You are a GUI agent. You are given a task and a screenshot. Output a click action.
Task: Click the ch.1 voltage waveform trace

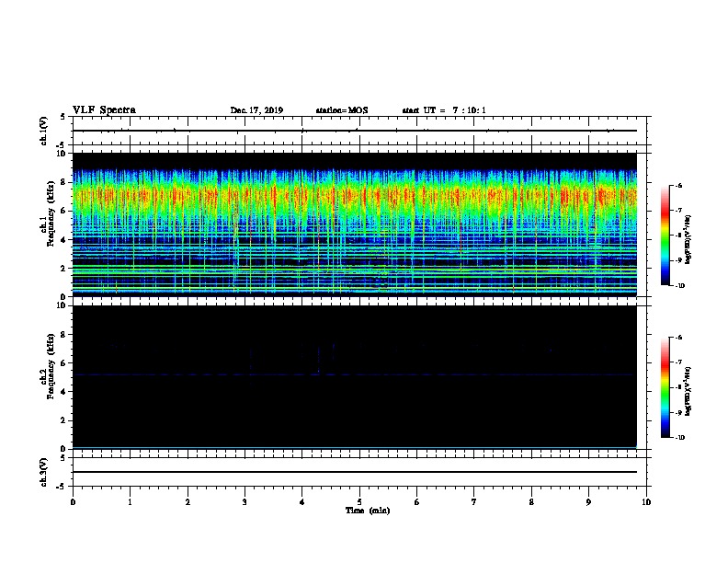point(355,131)
